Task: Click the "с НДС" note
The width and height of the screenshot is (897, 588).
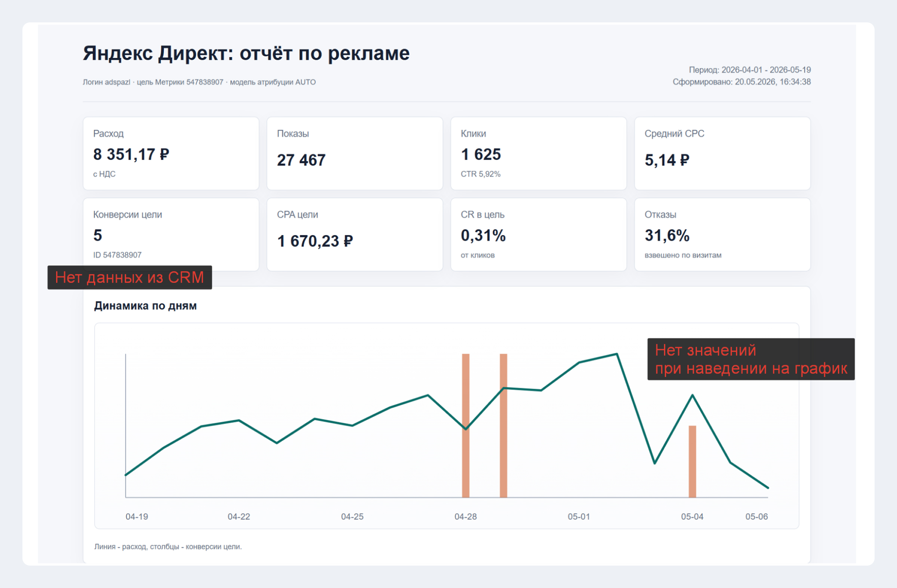Action: 104,174
